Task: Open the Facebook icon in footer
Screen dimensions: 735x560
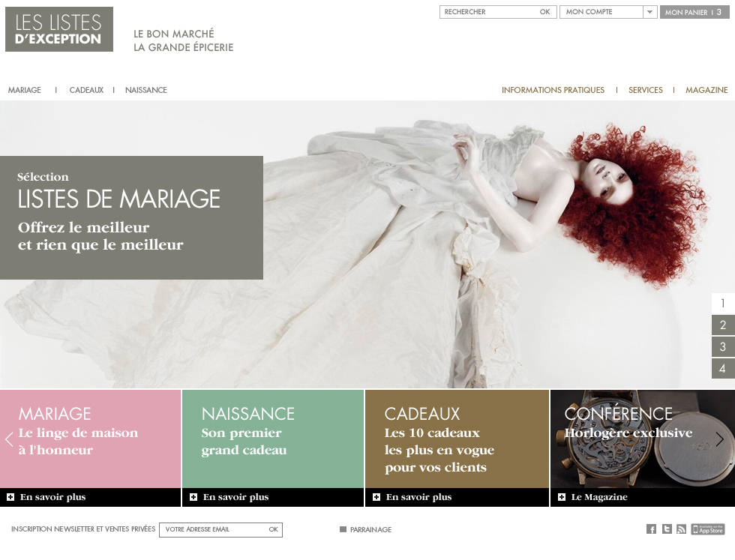Action: (651, 529)
